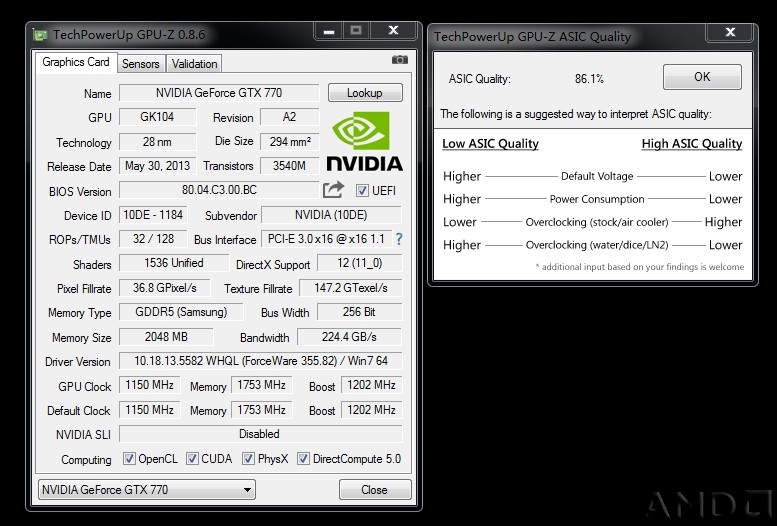This screenshot has height=526, width=777.
Task: Click the Shaders field 1536 Unified
Action: coord(174,263)
